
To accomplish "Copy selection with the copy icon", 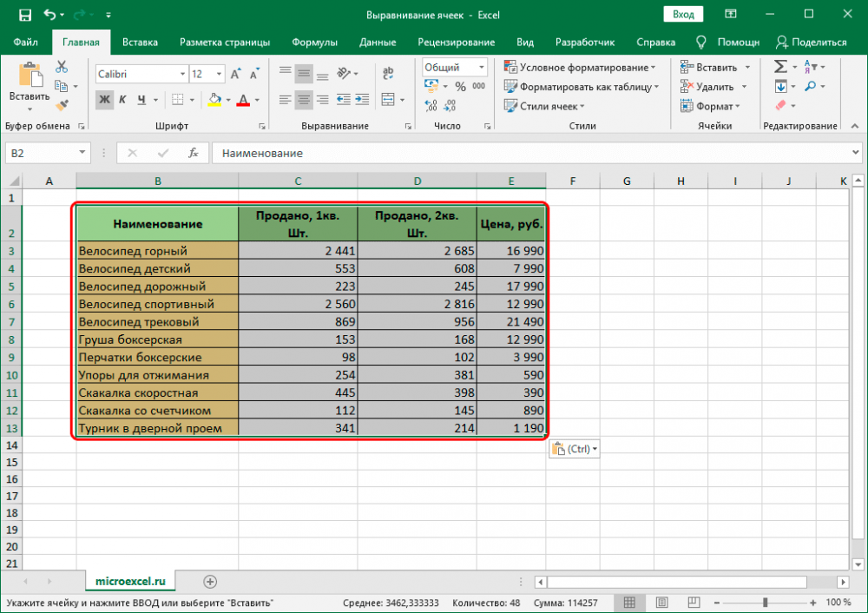I will tap(62, 86).
